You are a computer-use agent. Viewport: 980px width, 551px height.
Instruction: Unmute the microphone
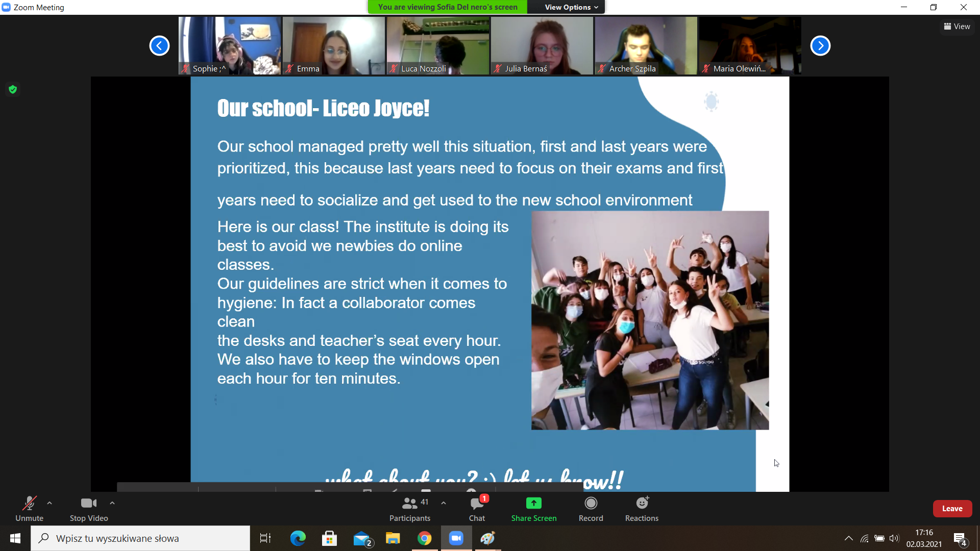tap(29, 509)
